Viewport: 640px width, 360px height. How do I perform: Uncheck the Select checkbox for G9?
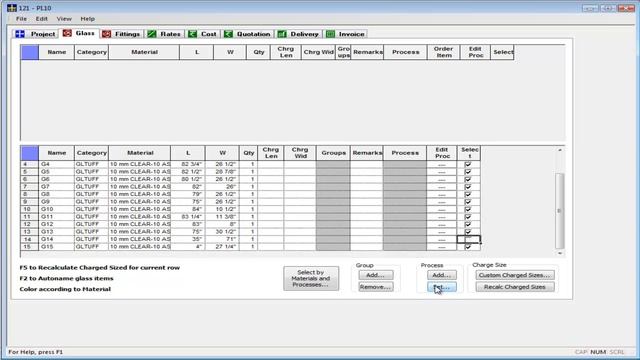click(x=468, y=202)
